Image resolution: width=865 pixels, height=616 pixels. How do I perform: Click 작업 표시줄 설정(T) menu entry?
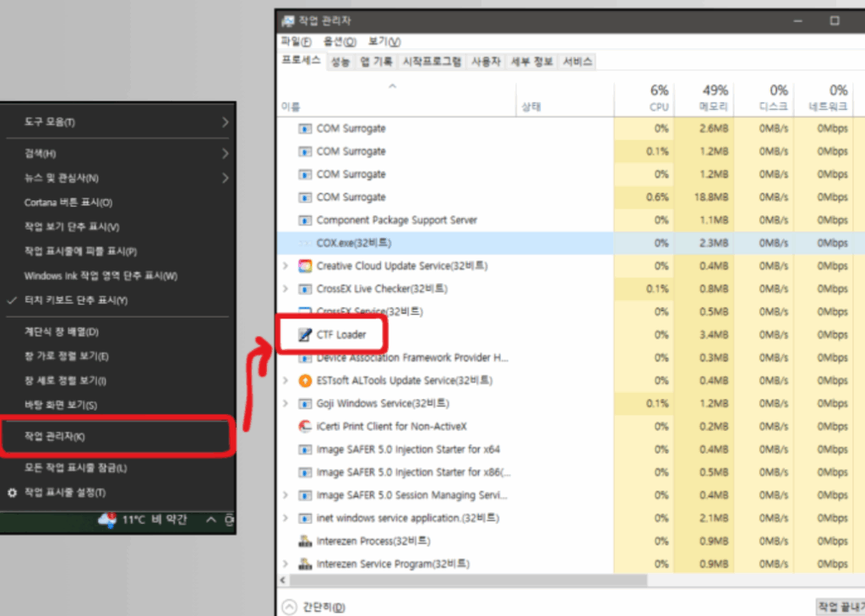pos(117,493)
